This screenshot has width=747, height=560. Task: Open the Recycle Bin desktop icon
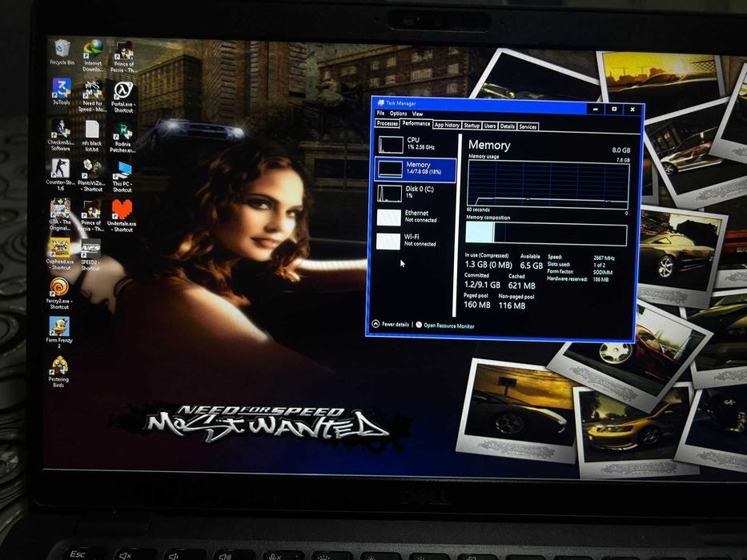point(62,52)
